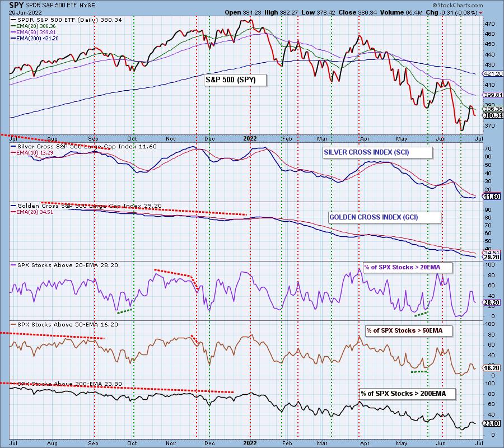Click the red down-arrow change indicator
The height and width of the screenshot is (448, 504).
pos(480,13)
